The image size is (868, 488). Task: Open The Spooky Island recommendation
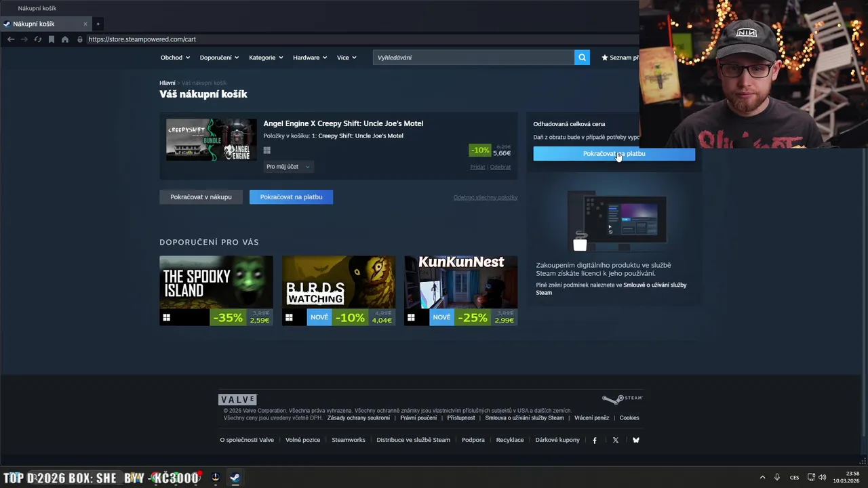click(x=216, y=290)
